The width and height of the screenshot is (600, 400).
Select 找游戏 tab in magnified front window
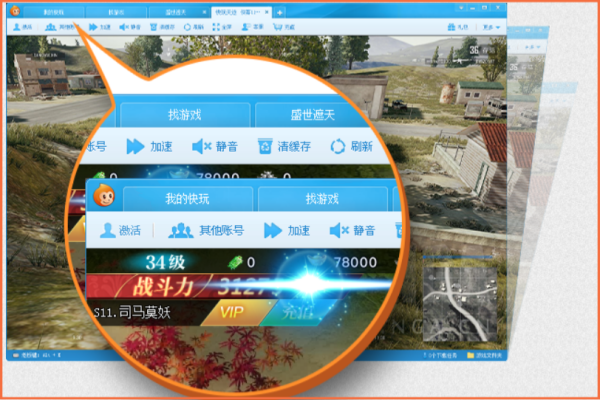pos(321,199)
